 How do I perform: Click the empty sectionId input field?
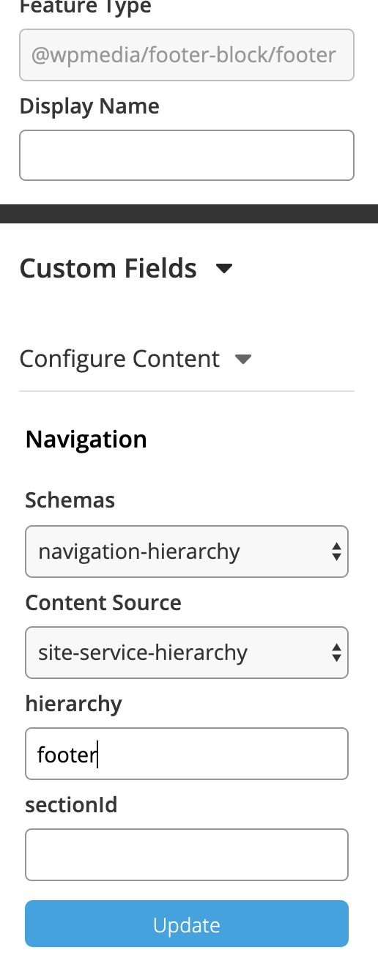187,855
